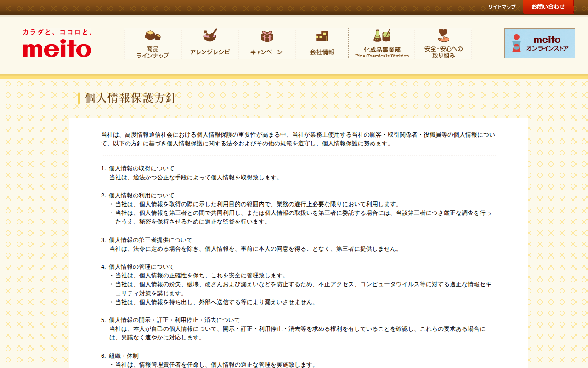This screenshot has height=368, width=588.
Task: Click the heading 2. 個人情報の利用について
Action: click(x=138, y=195)
